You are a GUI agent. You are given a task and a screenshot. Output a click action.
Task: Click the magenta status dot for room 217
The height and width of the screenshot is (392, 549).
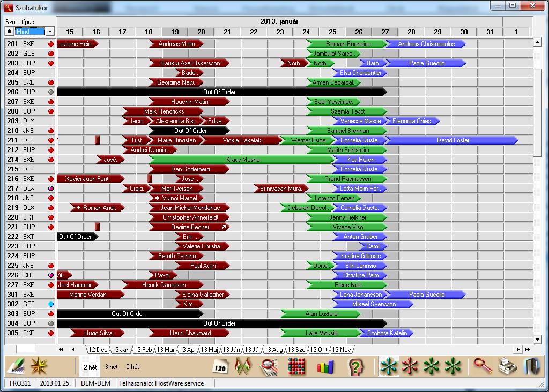coord(51,189)
